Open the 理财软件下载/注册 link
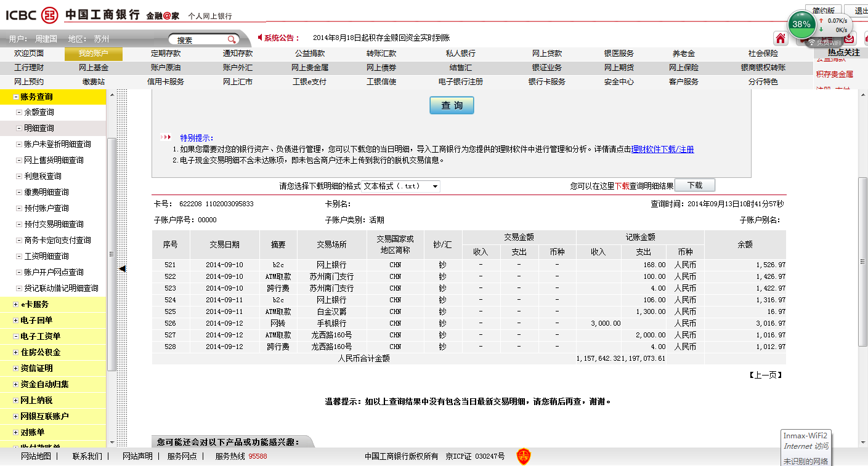This screenshot has width=868, height=466. point(662,149)
